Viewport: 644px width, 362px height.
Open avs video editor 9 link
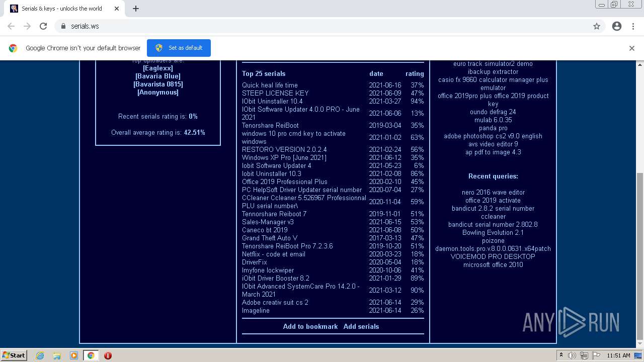[x=493, y=144]
